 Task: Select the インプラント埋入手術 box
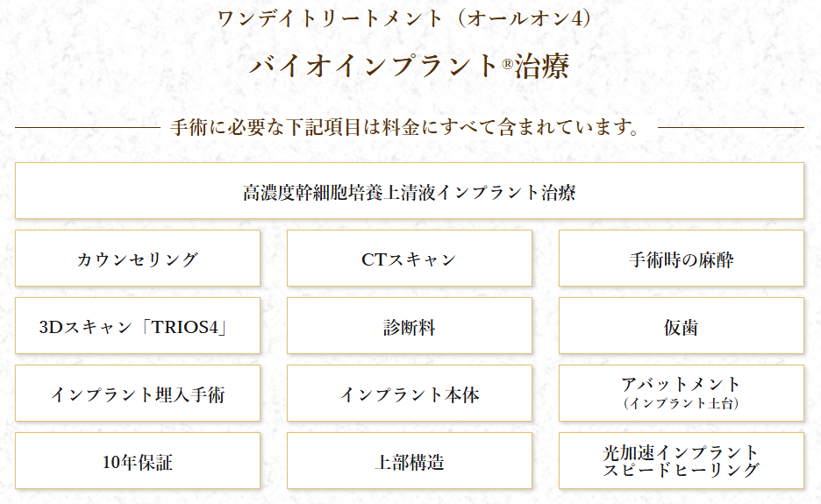pos(138,394)
